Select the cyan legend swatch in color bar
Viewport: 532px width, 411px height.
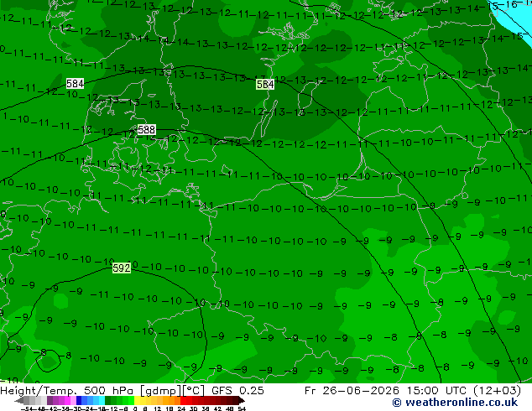(x=102, y=400)
